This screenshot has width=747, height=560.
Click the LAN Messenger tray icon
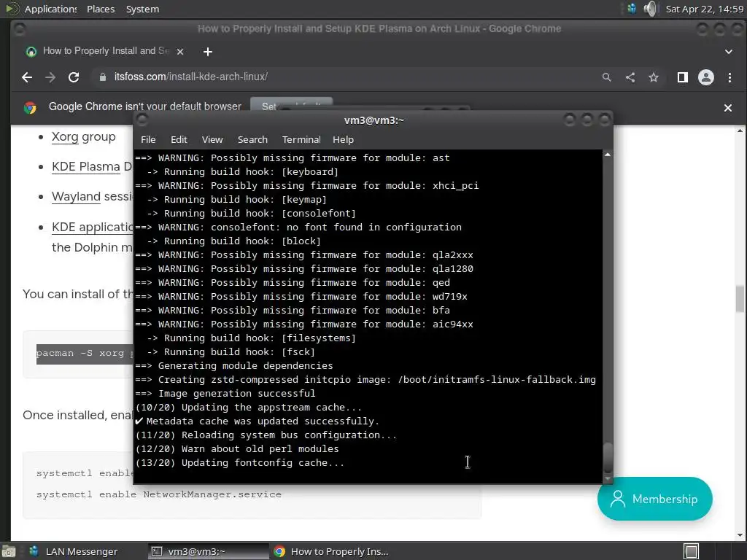coord(631,9)
